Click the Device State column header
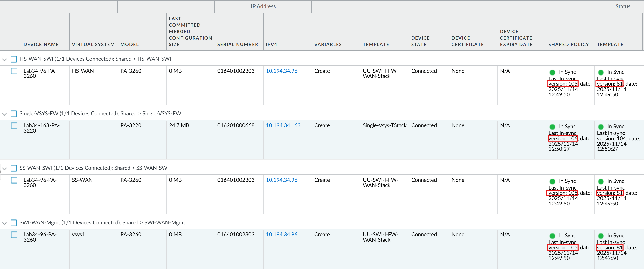 coord(420,41)
